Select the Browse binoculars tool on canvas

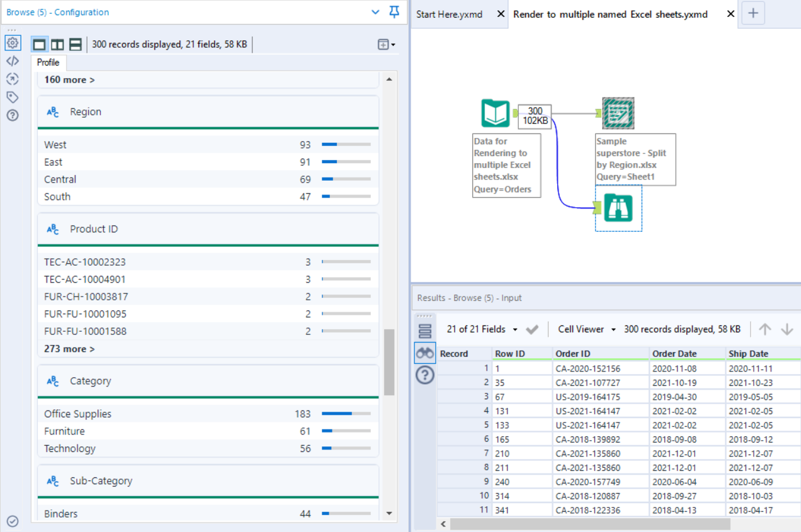618,208
